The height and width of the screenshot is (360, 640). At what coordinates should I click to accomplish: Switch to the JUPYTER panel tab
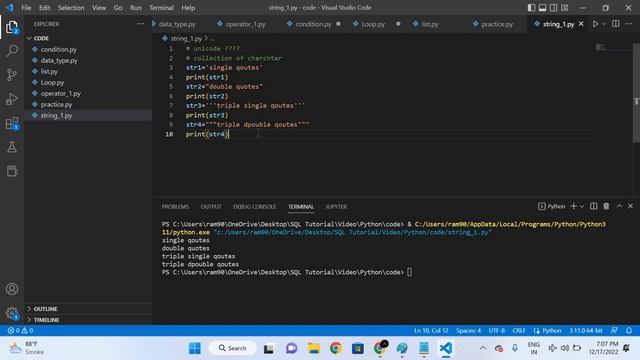336,207
